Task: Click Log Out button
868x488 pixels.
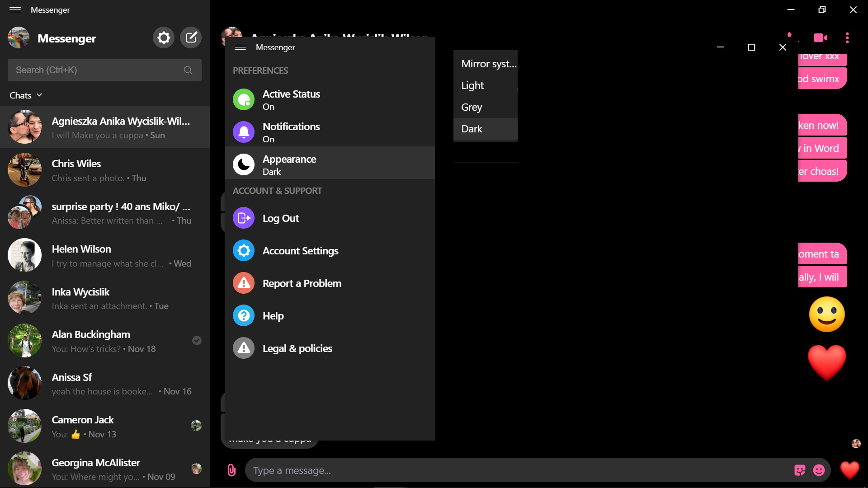Action: (281, 218)
